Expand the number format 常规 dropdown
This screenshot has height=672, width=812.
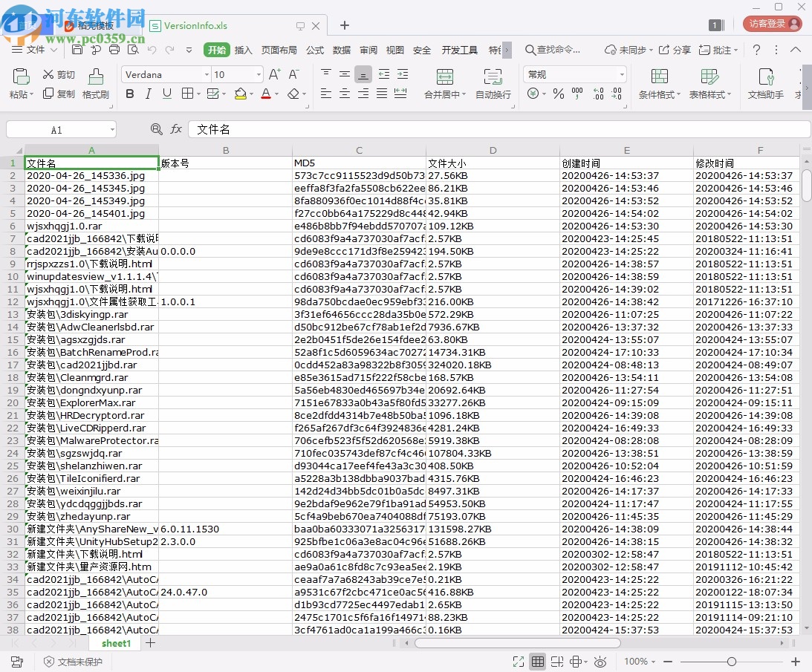tap(621, 75)
